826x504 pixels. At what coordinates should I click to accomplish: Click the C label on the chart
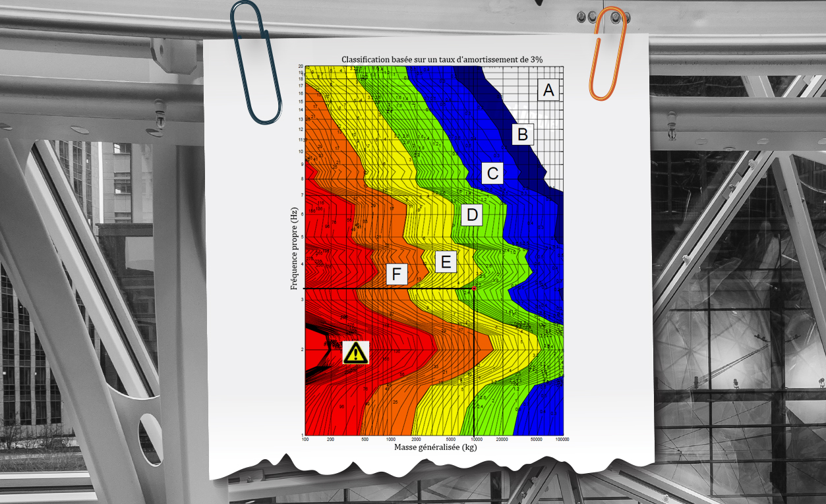(492, 173)
